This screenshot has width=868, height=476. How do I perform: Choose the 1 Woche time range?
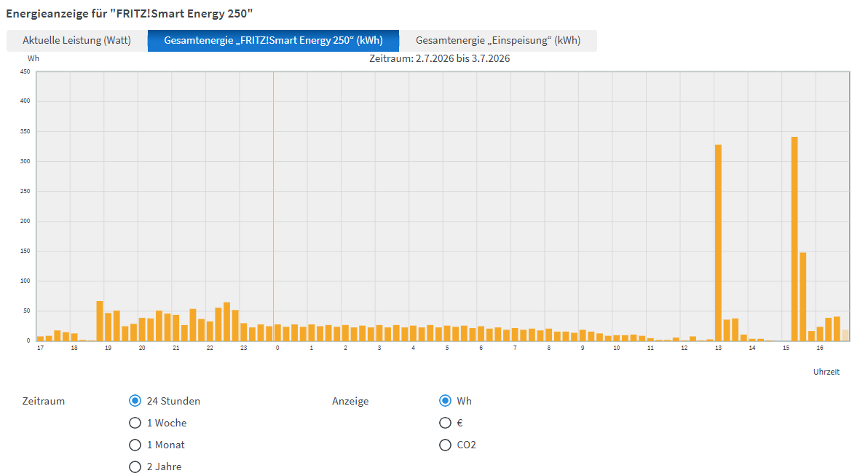click(x=135, y=423)
